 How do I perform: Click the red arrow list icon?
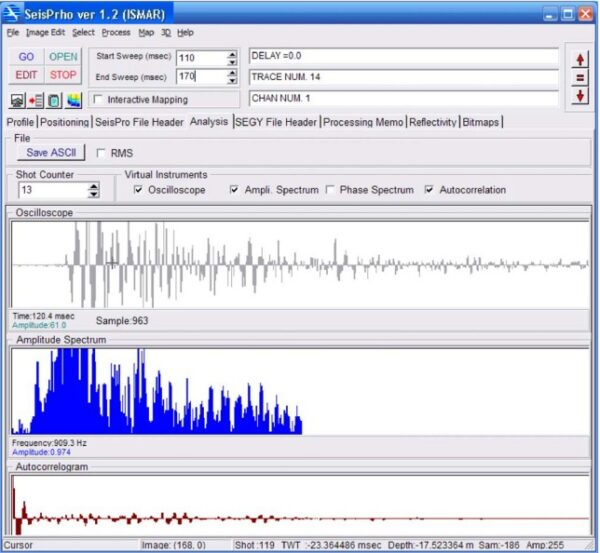35,100
